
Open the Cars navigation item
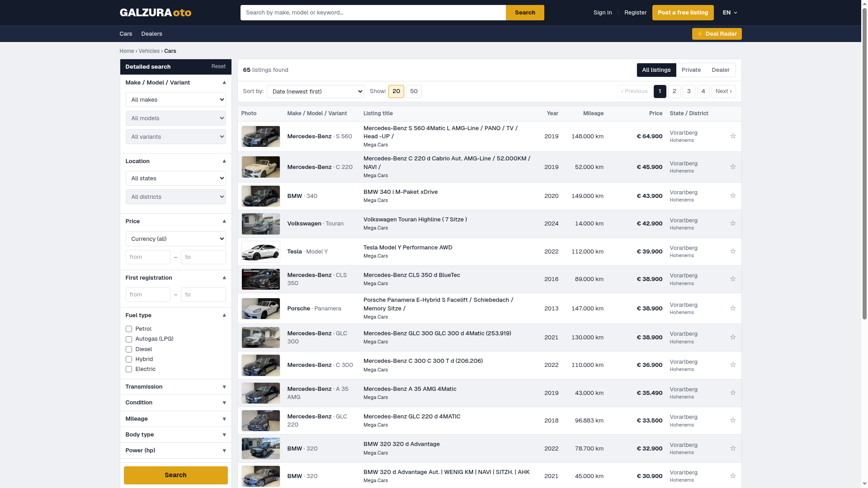126,34
